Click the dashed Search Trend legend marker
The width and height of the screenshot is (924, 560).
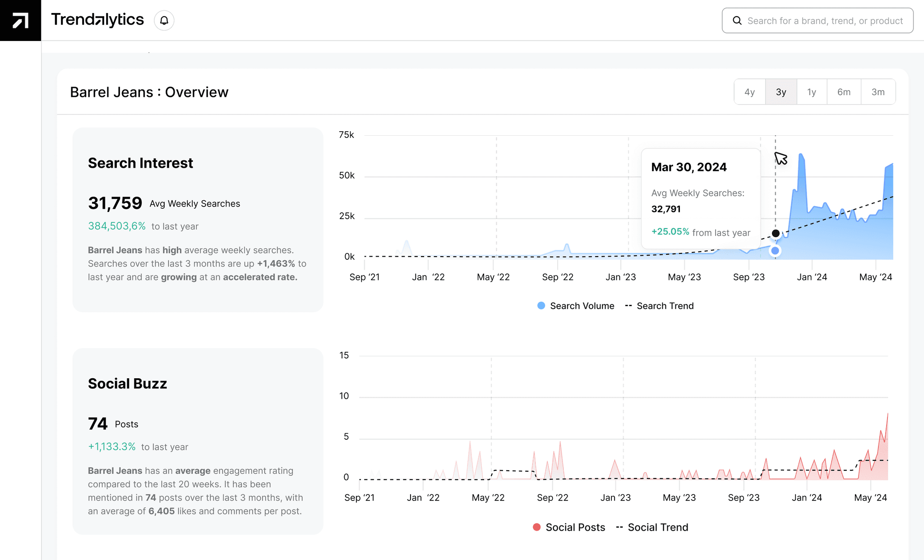point(628,306)
